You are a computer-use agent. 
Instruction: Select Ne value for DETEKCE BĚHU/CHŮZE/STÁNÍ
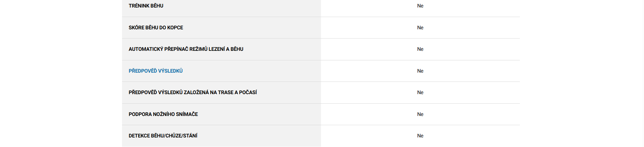(420, 136)
